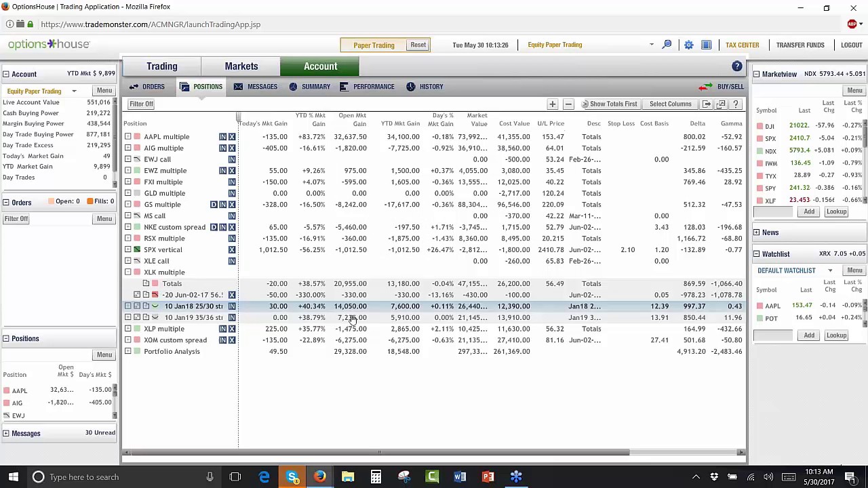Click Lookup button in Marketview panel
The height and width of the screenshot is (488, 868).
click(836, 211)
